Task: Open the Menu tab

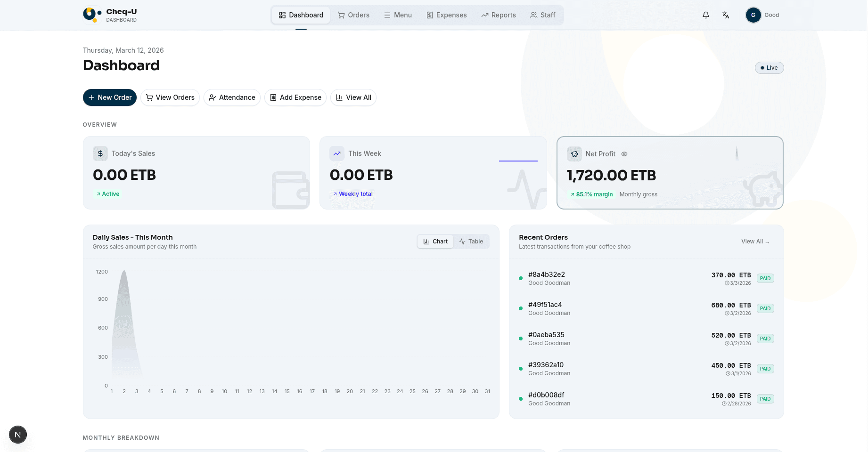Action: point(398,15)
